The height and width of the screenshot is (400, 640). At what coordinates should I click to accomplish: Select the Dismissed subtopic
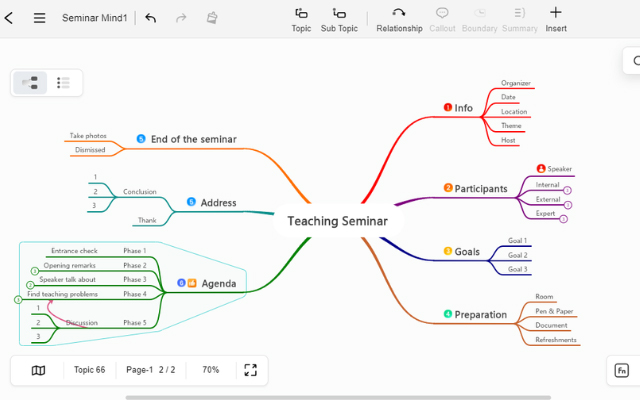point(90,150)
